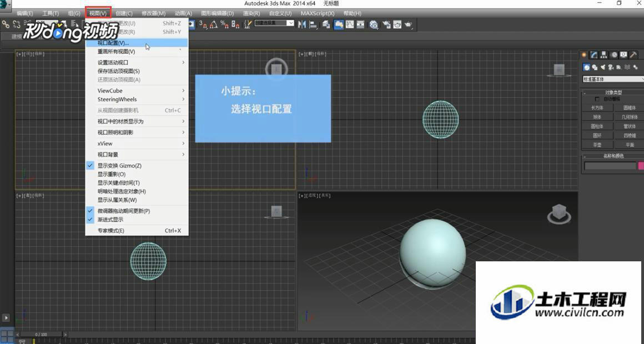
Task: Open the MAXScript(X) menu
Action: coord(317,13)
